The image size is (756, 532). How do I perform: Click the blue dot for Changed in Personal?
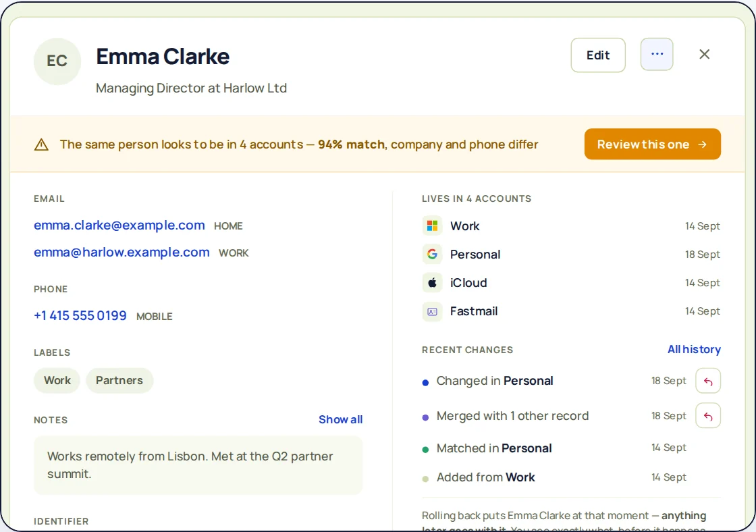(x=425, y=383)
